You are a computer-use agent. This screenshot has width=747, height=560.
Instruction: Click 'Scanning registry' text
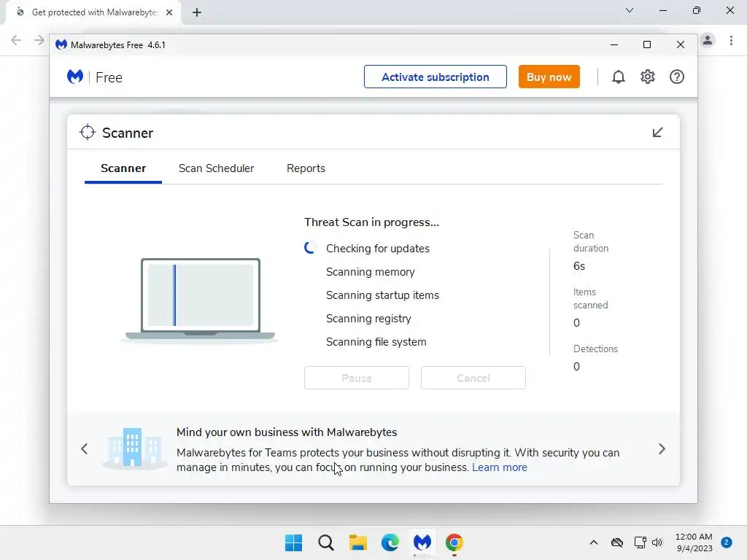[x=368, y=319]
